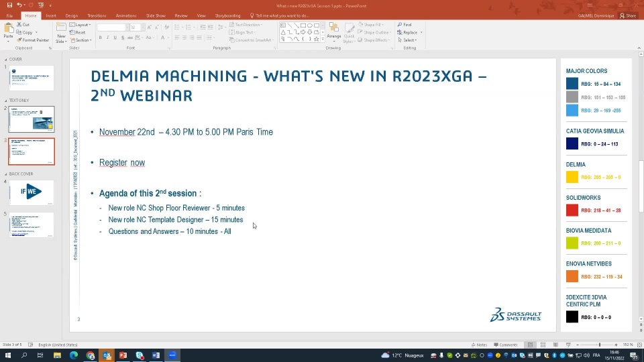Click the Share button
The width and height of the screenshot is (644, 362).
point(628,15)
